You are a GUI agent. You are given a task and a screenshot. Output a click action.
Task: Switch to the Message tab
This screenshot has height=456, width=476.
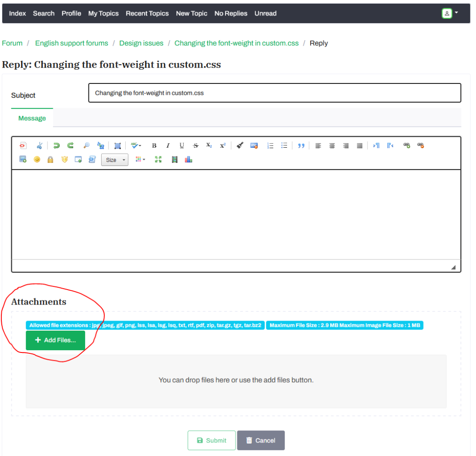click(x=32, y=118)
